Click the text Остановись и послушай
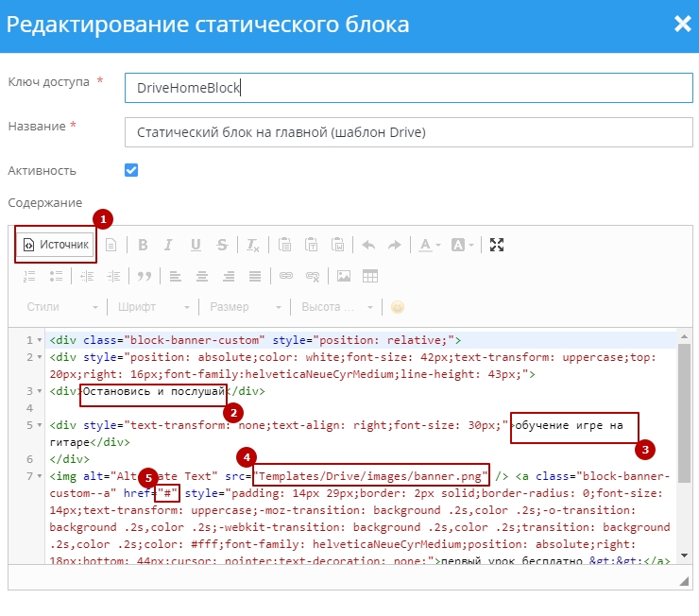Image resolution: width=699 pixels, height=616 pixels. pos(154,391)
